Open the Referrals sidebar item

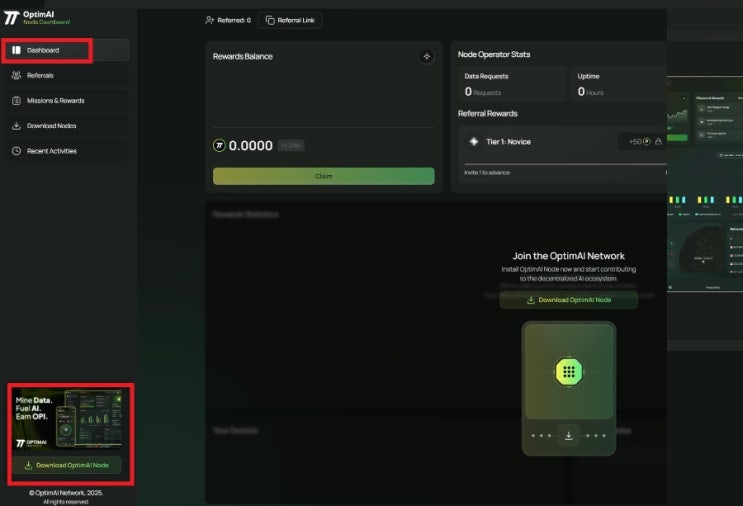[x=66, y=75]
